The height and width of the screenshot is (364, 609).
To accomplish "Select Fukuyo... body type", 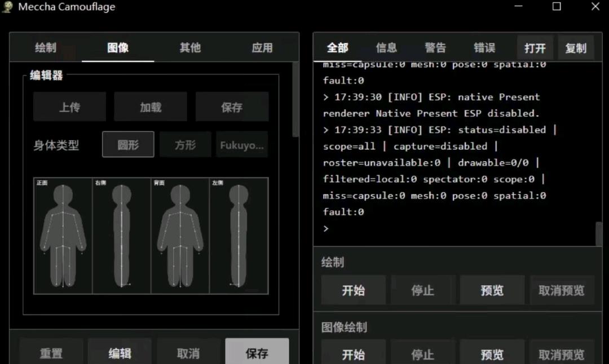I will tap(242, 144).
